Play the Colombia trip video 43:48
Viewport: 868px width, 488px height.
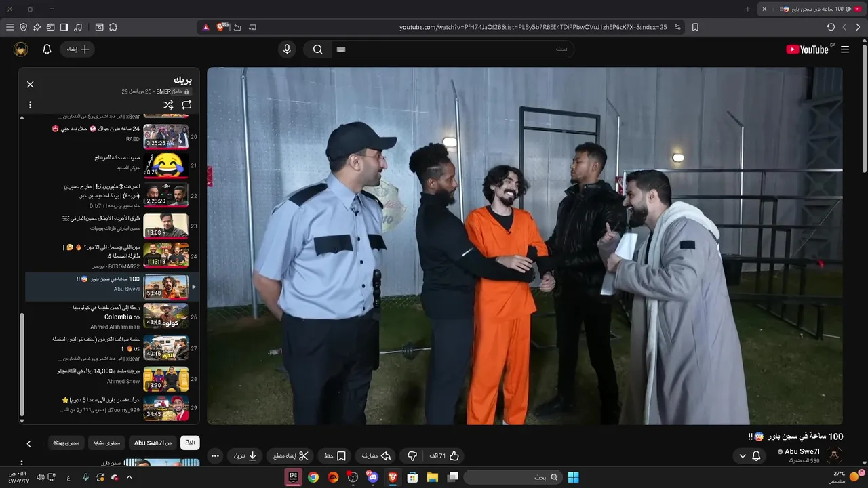click(112, 317)
